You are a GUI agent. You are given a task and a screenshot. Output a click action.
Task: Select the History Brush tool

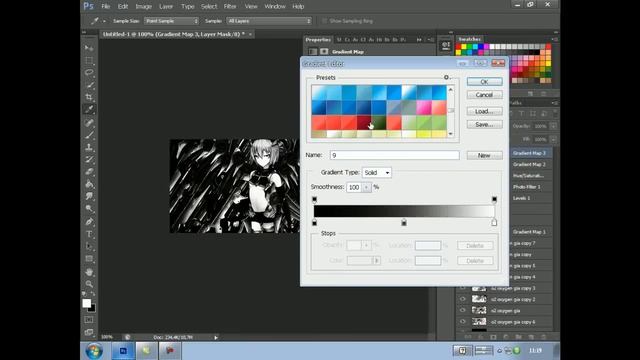pyautogui.click(x=89, y=160)
